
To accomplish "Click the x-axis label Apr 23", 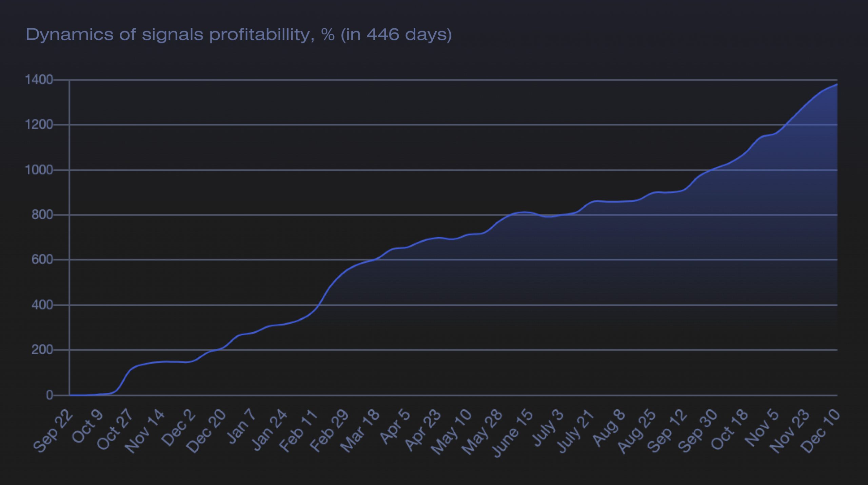I will [x=423, y=430].
